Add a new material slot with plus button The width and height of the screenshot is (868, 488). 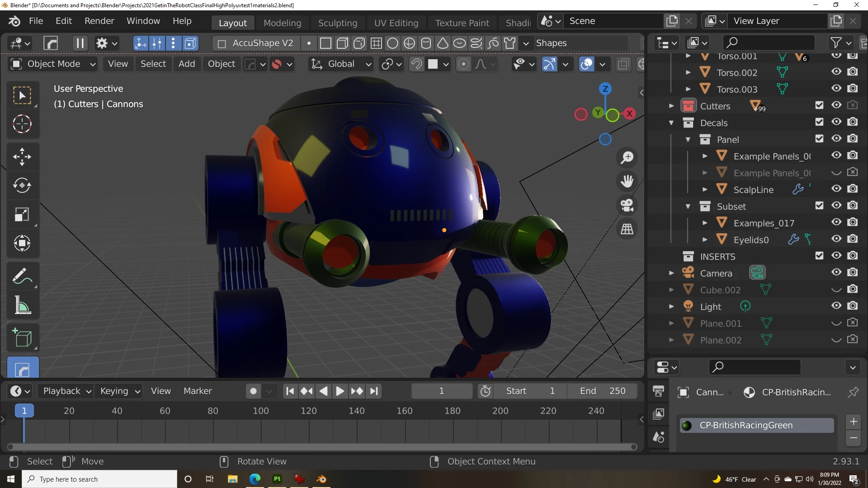853,422
